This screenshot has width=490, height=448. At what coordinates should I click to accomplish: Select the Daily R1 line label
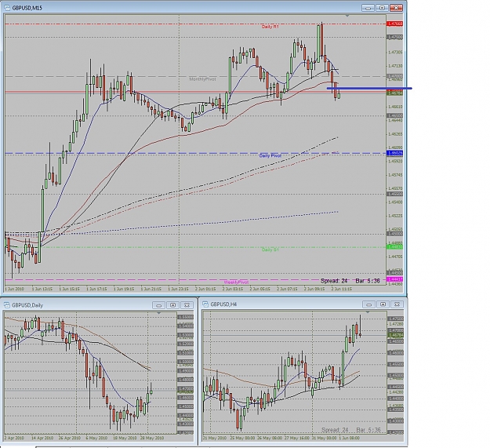pyautogui.click(x=270, y=27)
